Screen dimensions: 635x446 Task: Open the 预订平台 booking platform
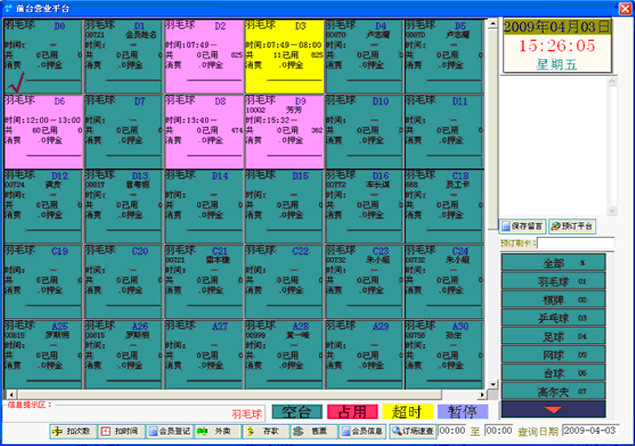coord(571,226)
